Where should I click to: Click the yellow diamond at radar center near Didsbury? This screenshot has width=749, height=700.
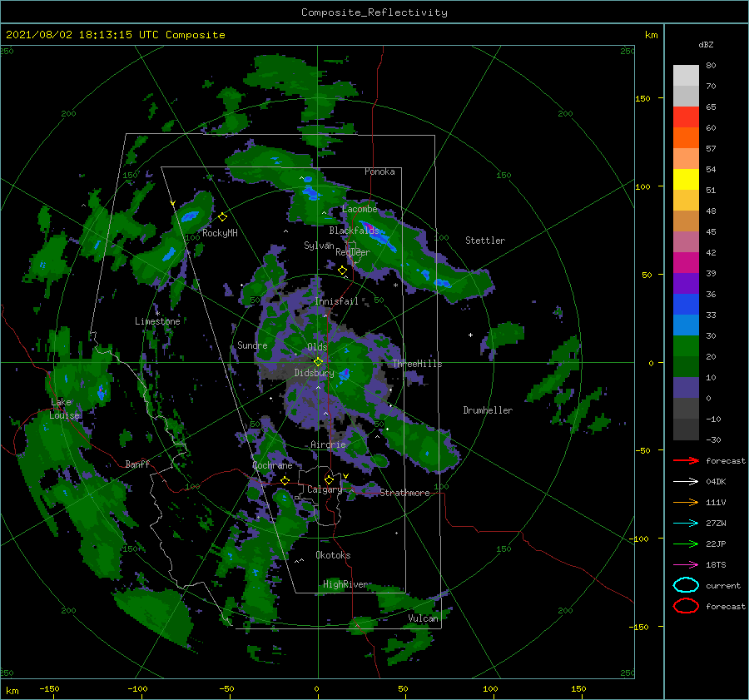coord(318,362)
